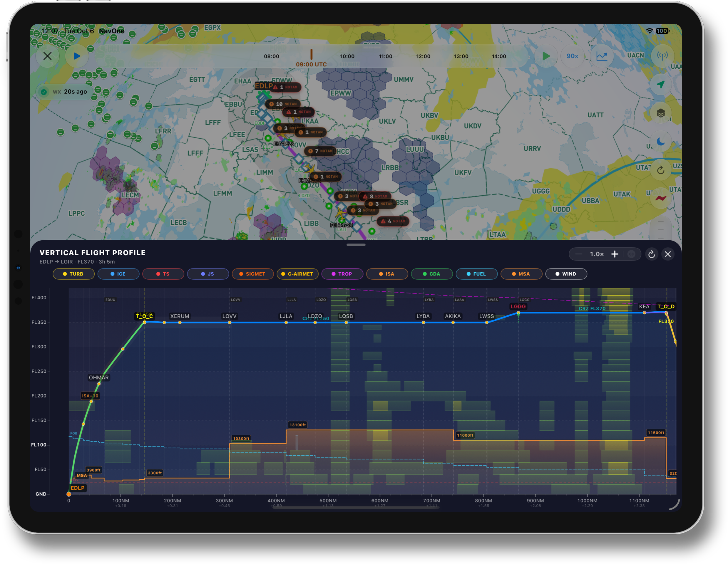The image size is (728, 564).
Task: Click the EDLP departure airport label
Action: (78, 488)
